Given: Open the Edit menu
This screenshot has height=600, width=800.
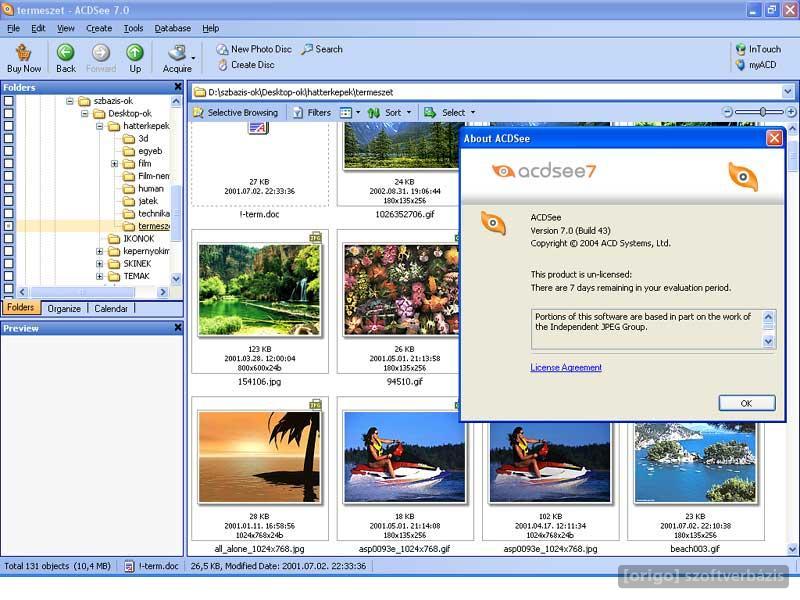Looking at the screenshot, I should click(38, 28).
